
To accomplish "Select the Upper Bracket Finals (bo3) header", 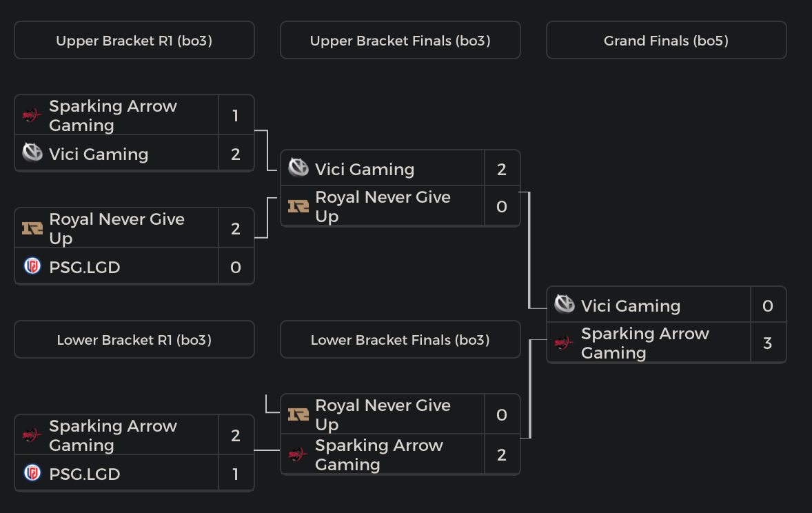I will 400,41.
